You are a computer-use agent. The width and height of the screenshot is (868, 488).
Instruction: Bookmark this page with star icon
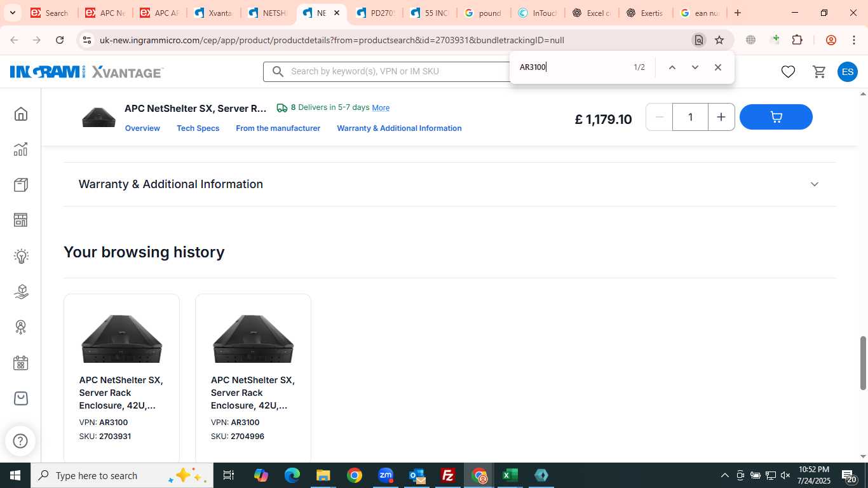(x=719, y=40)
